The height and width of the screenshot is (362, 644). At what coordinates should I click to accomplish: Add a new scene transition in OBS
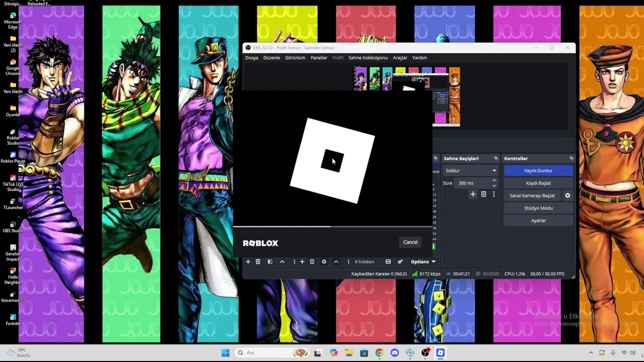(x=473, y=194)
